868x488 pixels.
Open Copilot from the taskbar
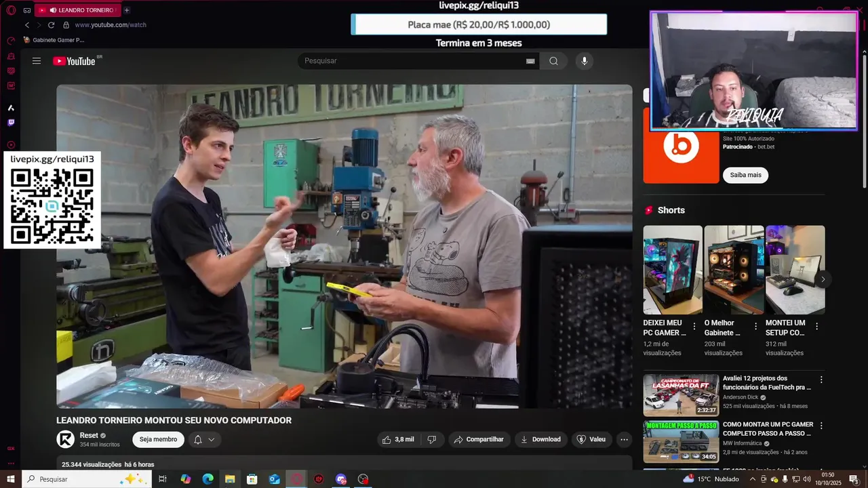185,479
